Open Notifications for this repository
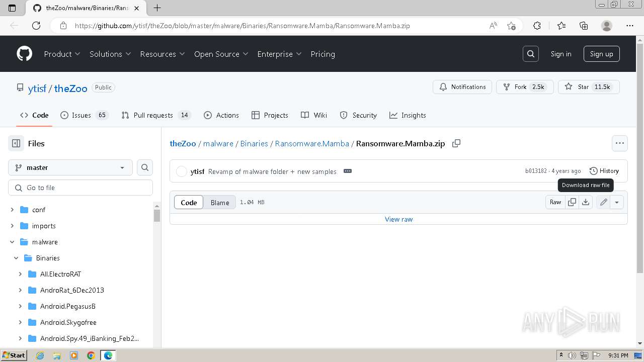The image size is (644, 362). (462, 87)
